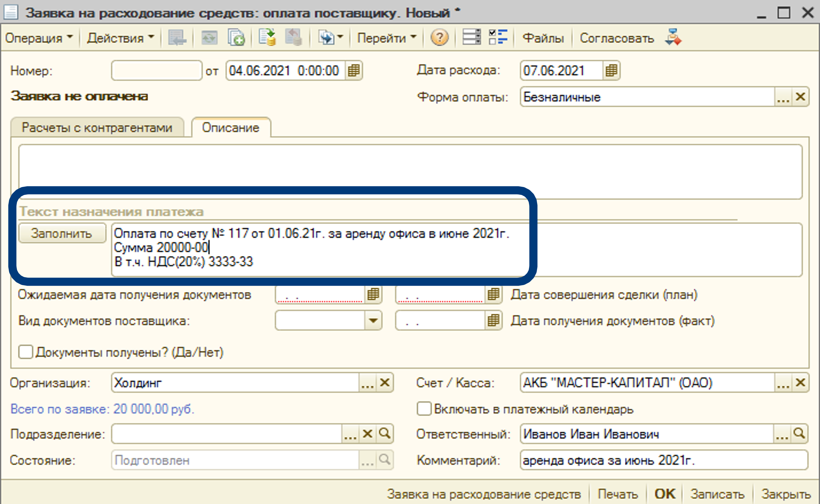This screenshot has width=820, height=504.
Task: Open selection for Подразделение field
Action: [350, 434]
